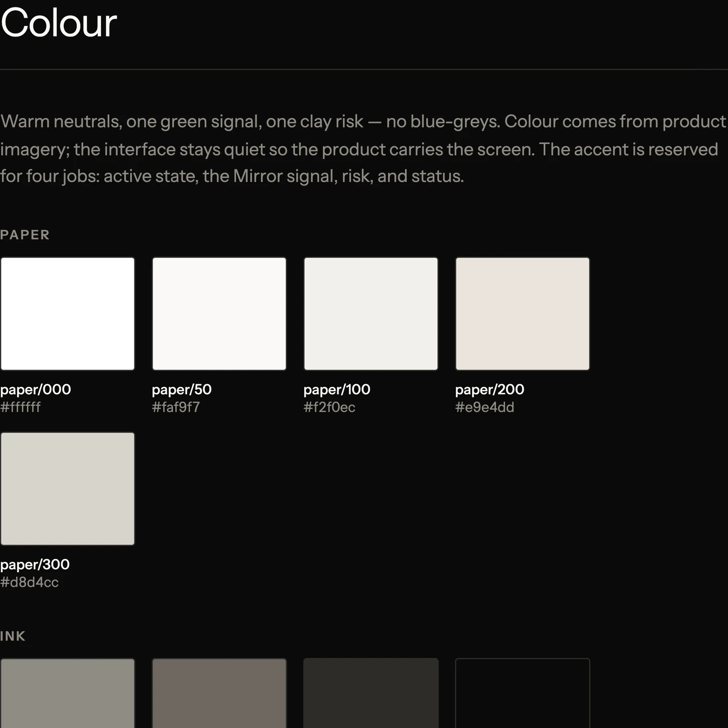Click the #ffffff hex value

coord(20,407)
